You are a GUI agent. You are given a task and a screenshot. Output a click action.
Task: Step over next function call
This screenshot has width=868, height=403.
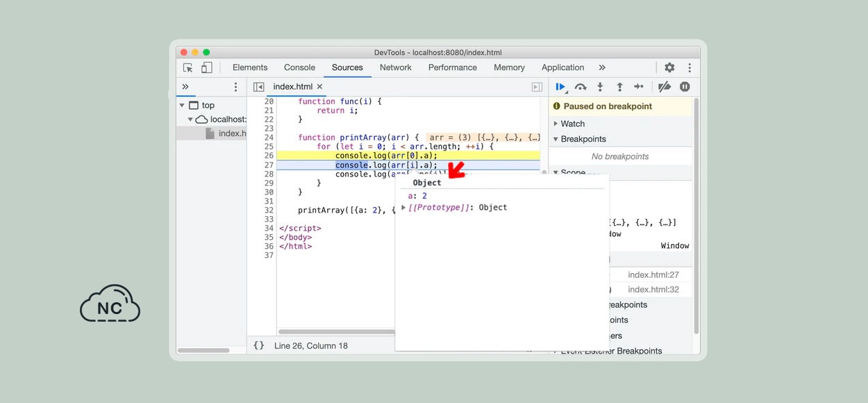click(581, 87)
